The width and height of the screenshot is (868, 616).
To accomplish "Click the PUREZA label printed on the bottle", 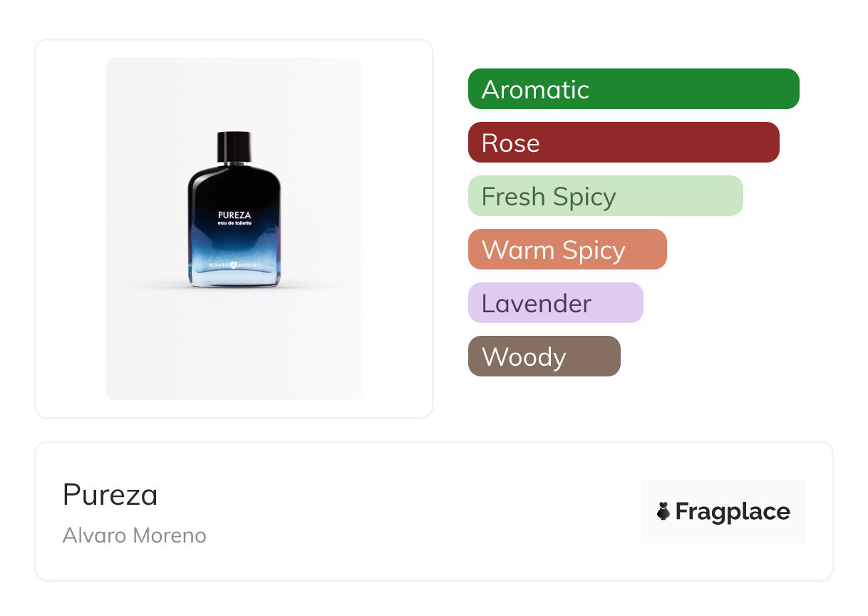I will pyautogui.click(x=234, y=215).
